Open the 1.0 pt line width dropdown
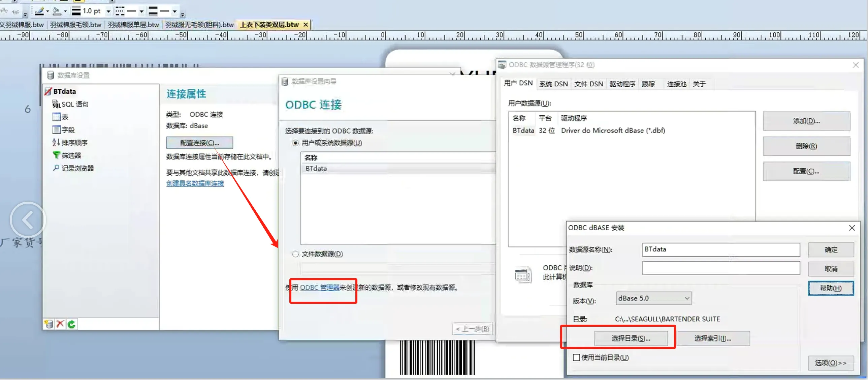Screen dimensions: 868x380 tap(108, 11)
